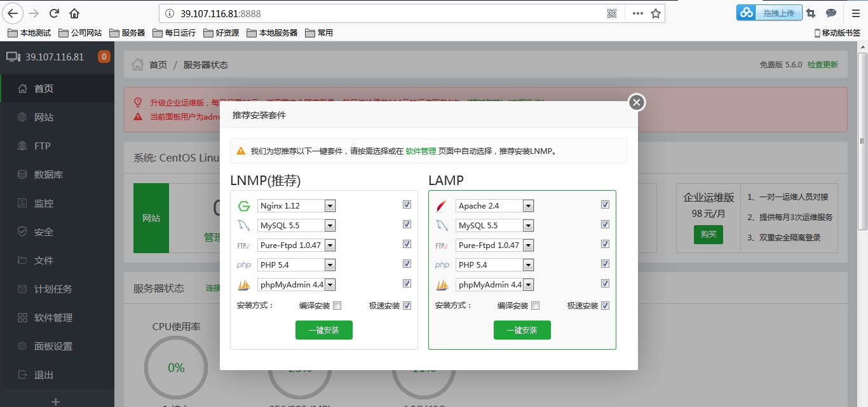Click the PHP logo icon in LAMP
This screenshot has height=407, width=868.
[442, 265]
